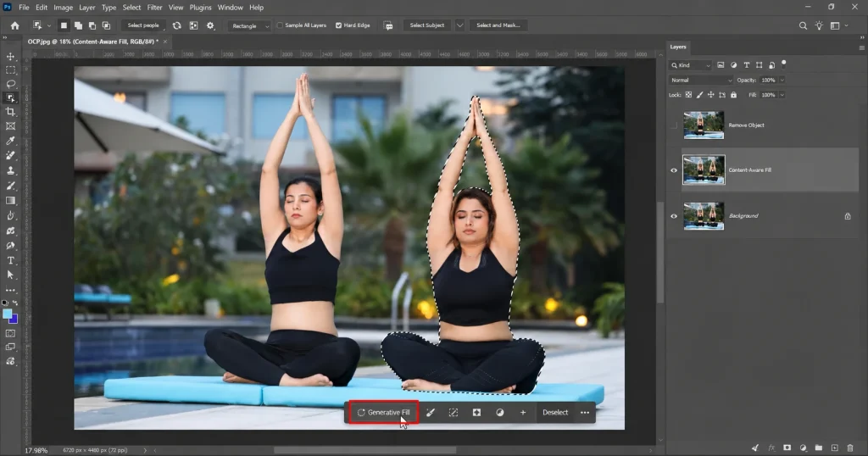Delete layer trash icon in Layers panel
868x456 pixels.
point(850,448)
